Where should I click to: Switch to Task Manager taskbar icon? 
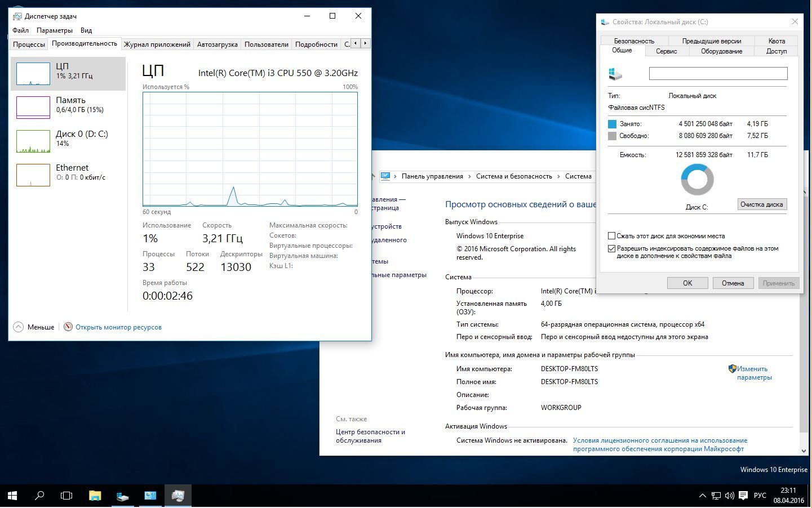click(x=178, y=496)
